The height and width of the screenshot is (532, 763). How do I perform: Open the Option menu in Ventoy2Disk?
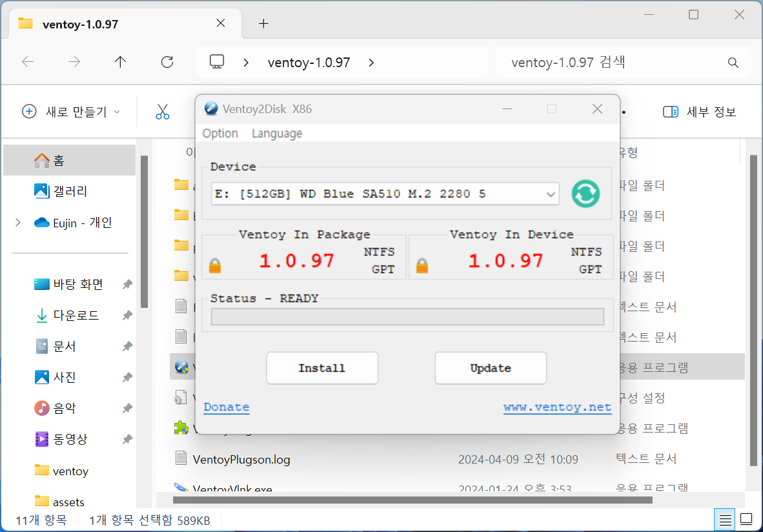point(219,133)
